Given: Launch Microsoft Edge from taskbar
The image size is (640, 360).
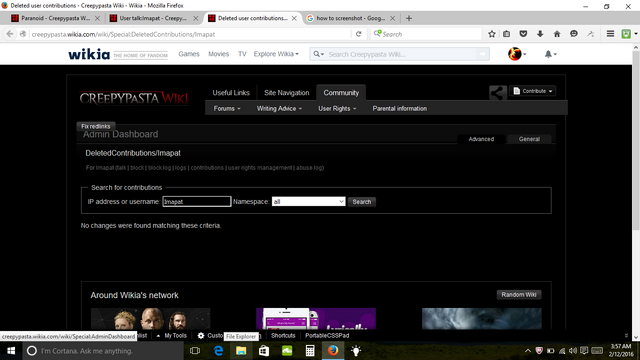Looking at the screenshot, I should tap(218, 351).
